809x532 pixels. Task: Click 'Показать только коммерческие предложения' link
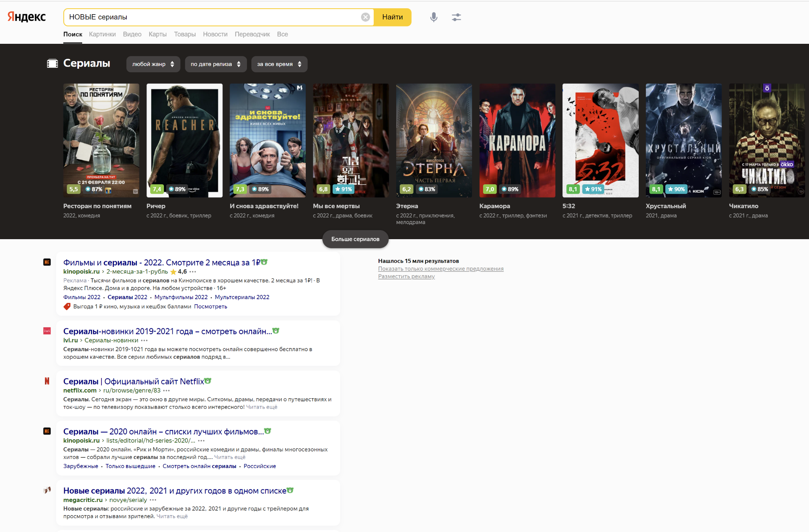pos(441,269)
